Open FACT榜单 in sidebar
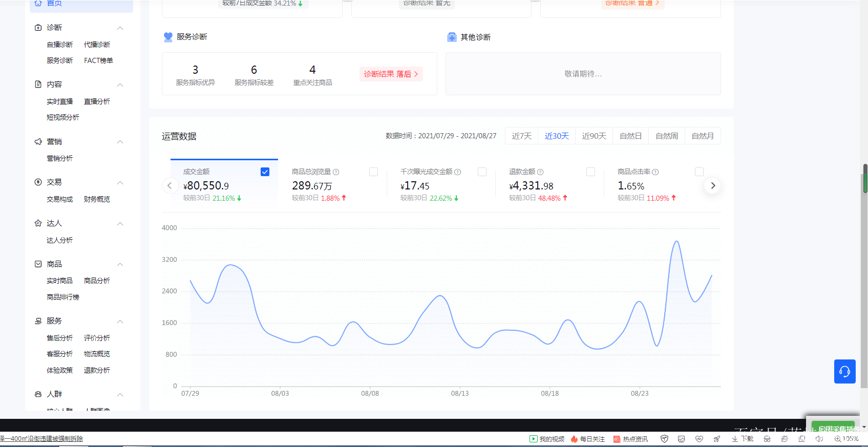The image size is (868, 447). (x=98, y=60)
